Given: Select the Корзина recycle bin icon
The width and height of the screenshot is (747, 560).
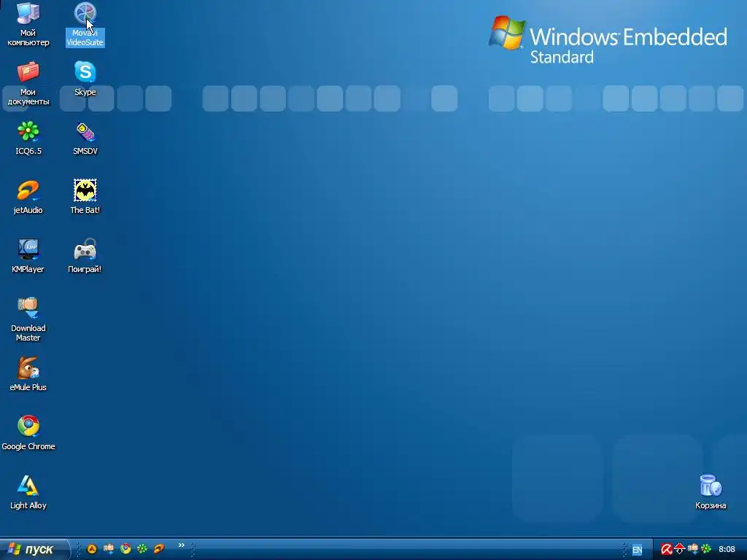Looking at the screenshot, I should [x=711, y=492].
